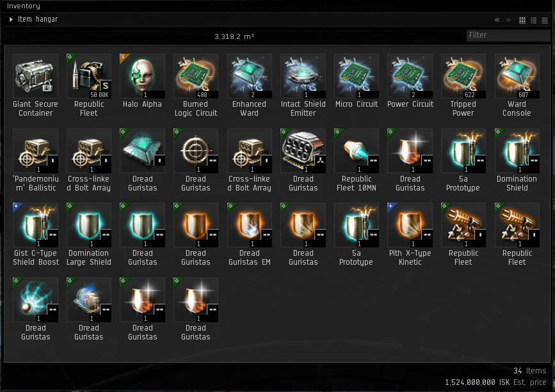Click the Gist C-Type Shield Boost module
The height and width of the screenshot is (392, 555).
pos(35,225)
